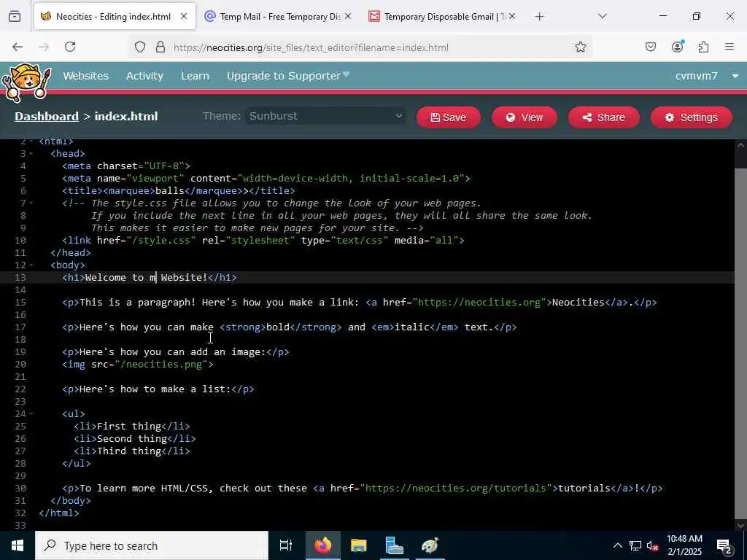Open editor Settings button

(692, 117)
